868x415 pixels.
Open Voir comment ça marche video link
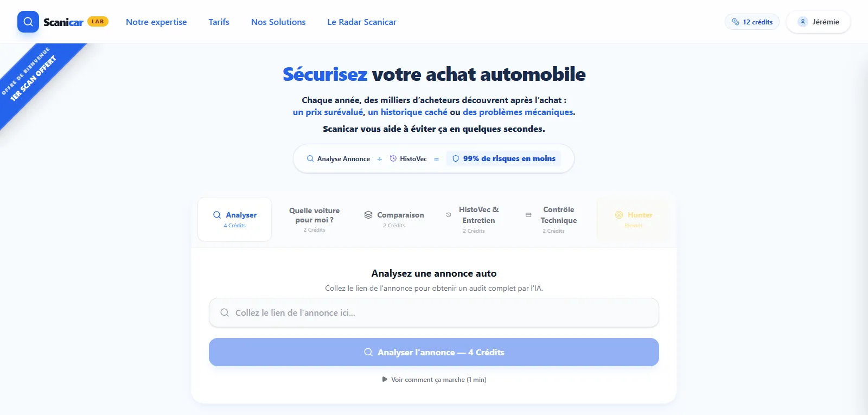(x=437, y=379)
